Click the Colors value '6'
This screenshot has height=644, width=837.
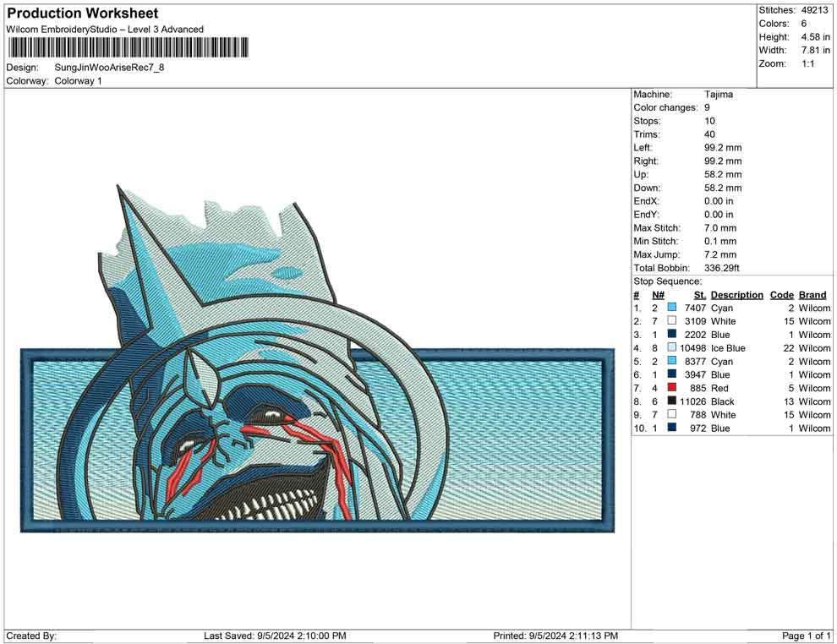(x=804, y=24)
